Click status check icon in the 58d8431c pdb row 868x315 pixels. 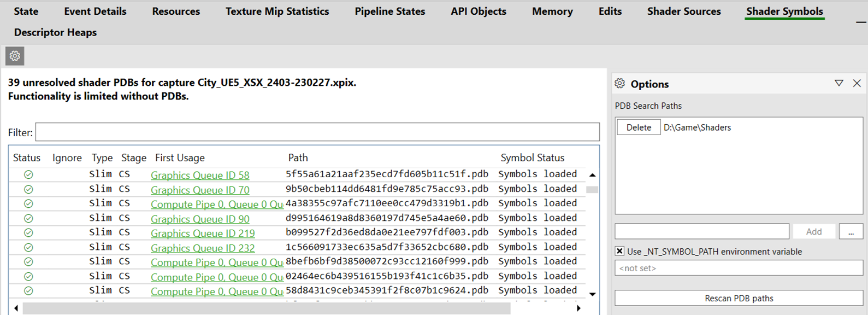[x=28, y=291]
